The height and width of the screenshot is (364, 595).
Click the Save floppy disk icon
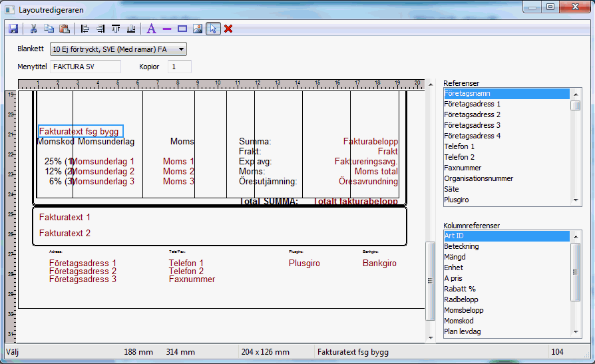[x=13, y=29]
